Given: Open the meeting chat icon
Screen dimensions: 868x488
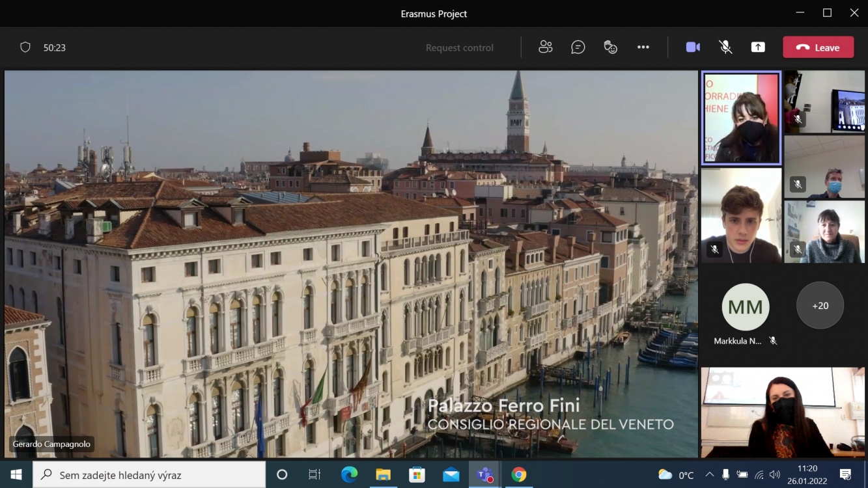Looking at the screenshot, I should (578, 47).
